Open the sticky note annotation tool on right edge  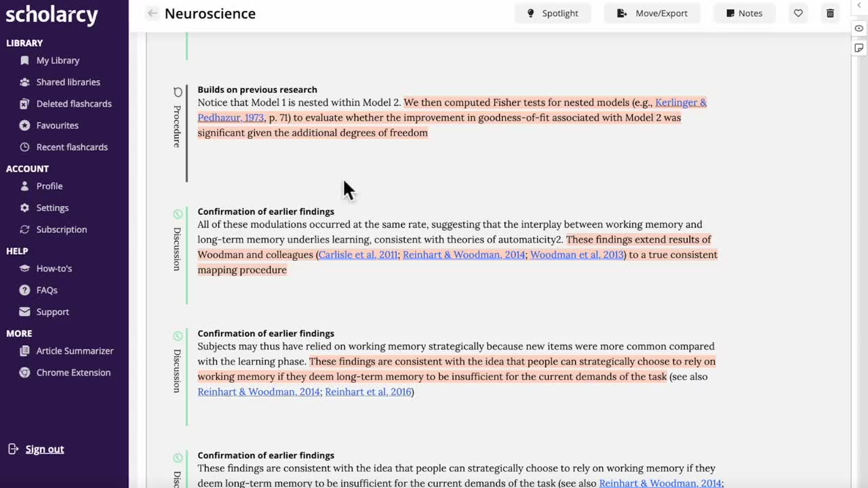[859, 47]
